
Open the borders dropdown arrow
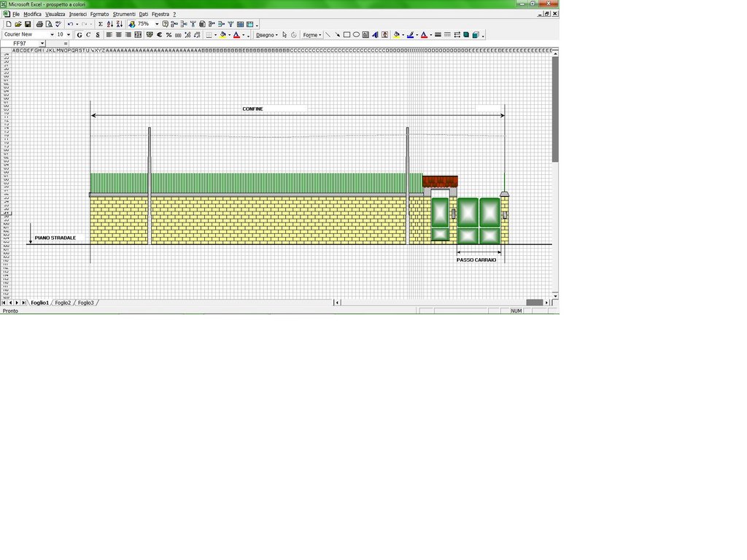click(215, 35)
